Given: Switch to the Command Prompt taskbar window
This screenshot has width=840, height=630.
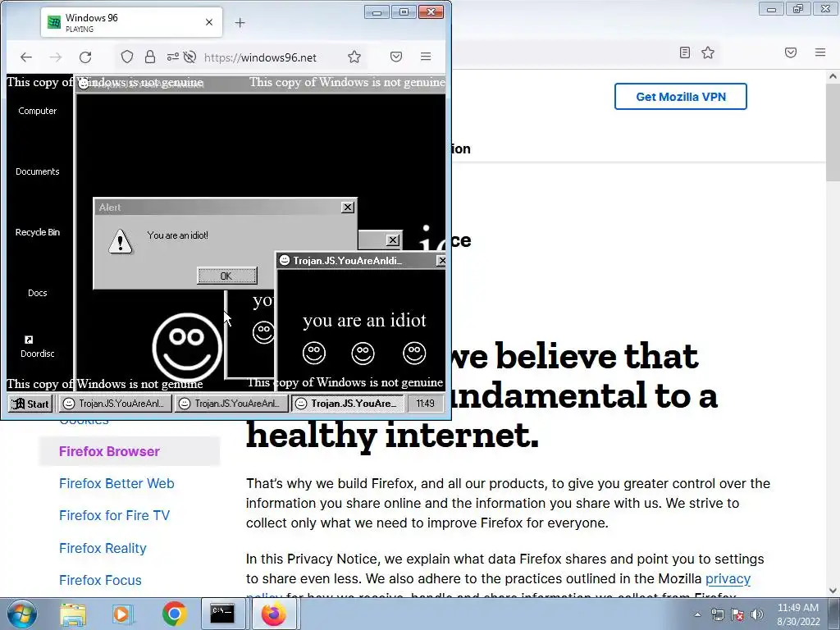Looking at the screenshot, I should tap(222, 614).
